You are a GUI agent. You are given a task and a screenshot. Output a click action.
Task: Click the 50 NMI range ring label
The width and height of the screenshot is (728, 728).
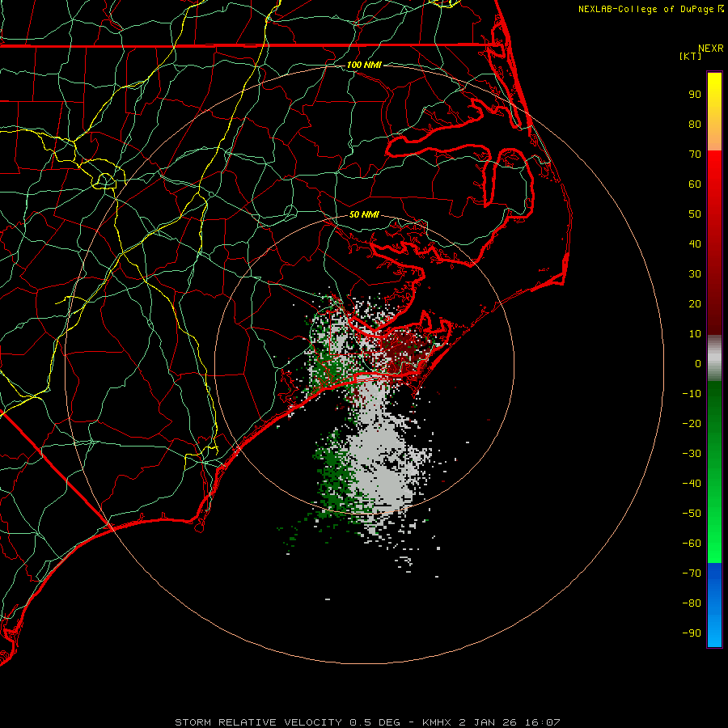[x=364, y=214]
